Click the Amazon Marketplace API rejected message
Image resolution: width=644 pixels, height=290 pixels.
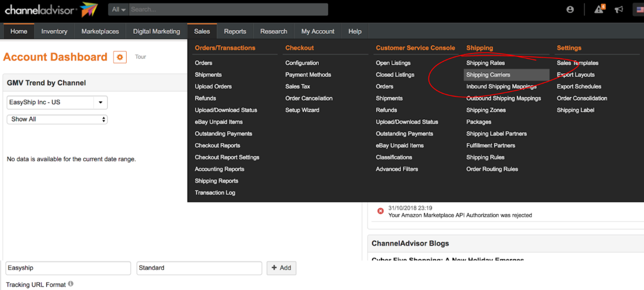click(x=460, y=215)
